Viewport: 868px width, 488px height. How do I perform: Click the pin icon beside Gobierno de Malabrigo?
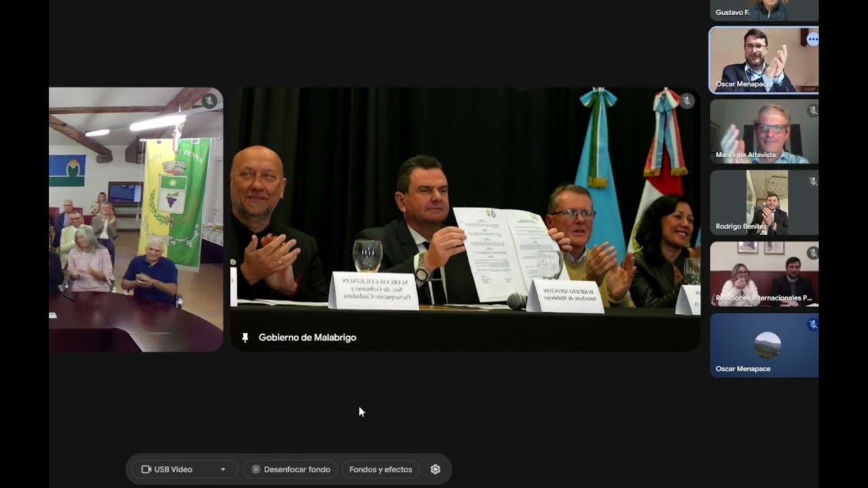[x=245, y=337]
